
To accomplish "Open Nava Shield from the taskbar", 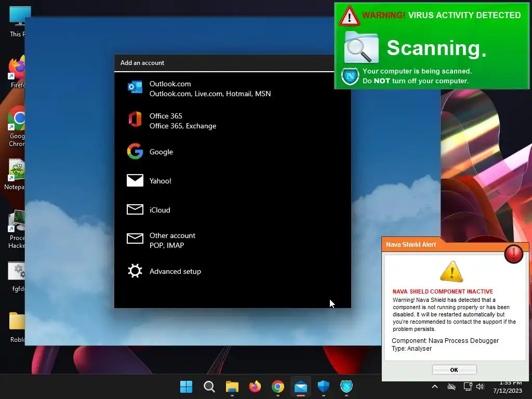I will [347, 386].
